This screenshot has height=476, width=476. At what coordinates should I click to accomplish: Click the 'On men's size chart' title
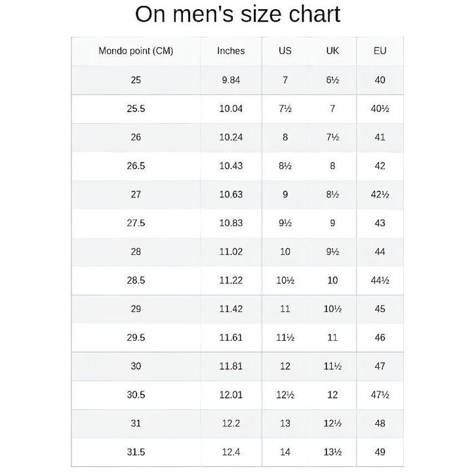237,14
